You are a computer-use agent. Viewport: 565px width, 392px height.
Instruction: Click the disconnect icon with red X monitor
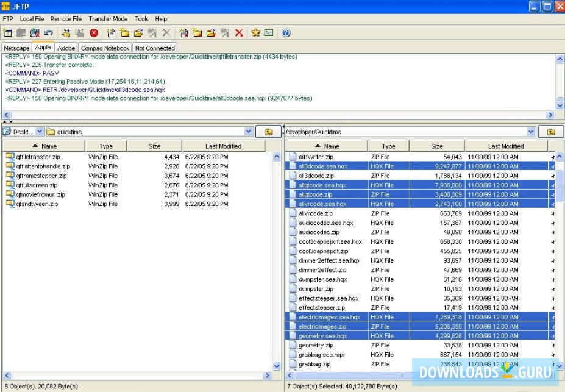coord(35,33)
